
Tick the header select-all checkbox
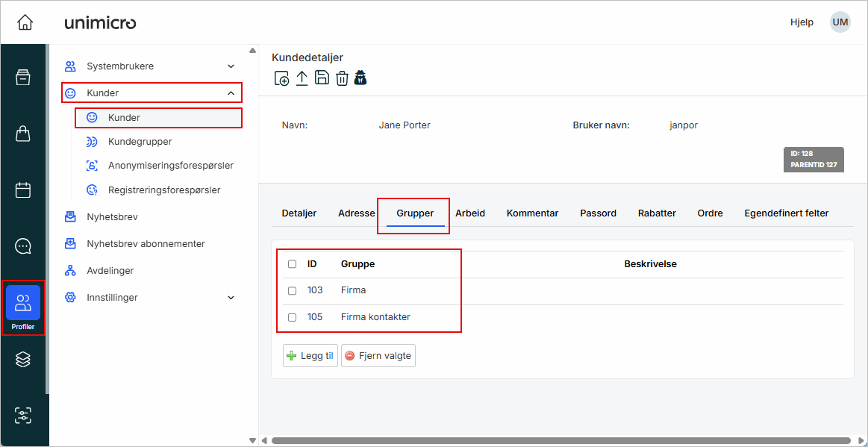[293, 264]
